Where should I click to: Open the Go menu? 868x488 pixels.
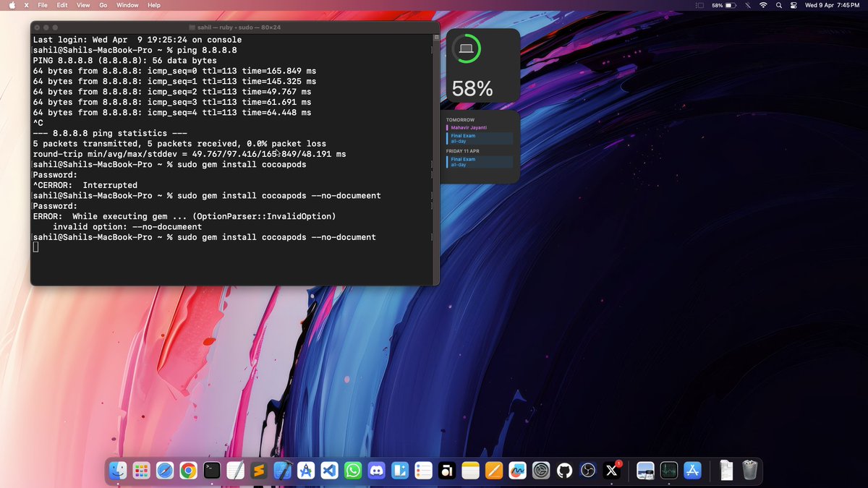pos(103,5)
